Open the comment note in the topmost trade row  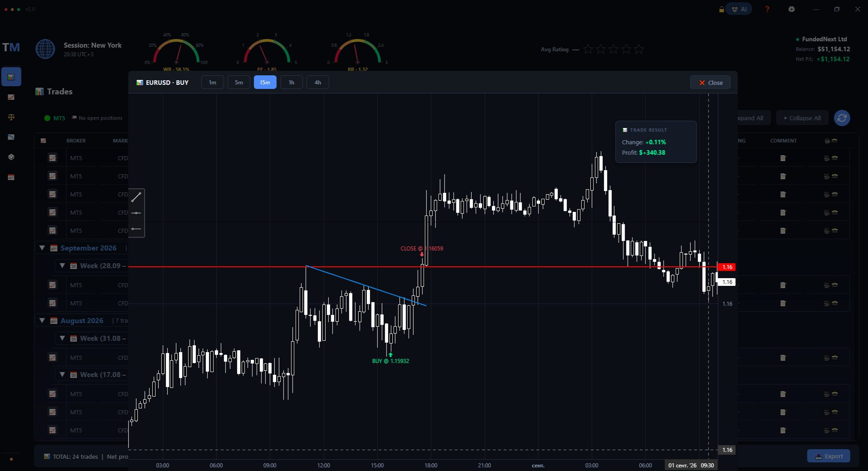click(783, 158)
